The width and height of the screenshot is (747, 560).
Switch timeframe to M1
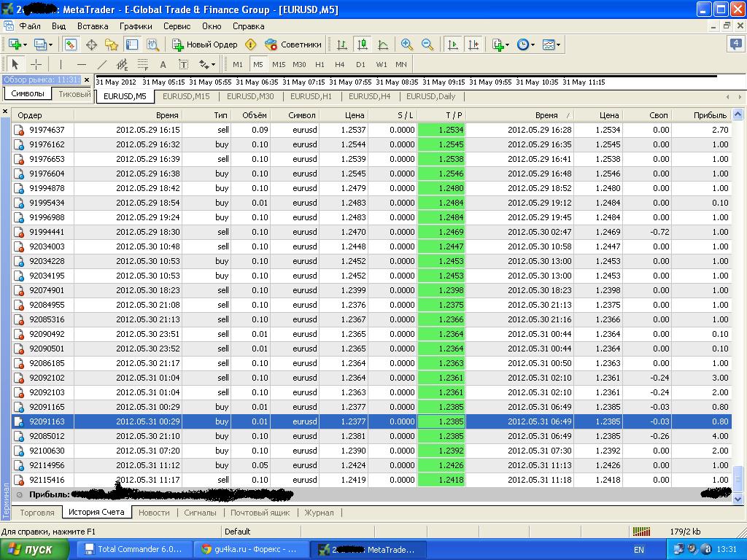238,64
